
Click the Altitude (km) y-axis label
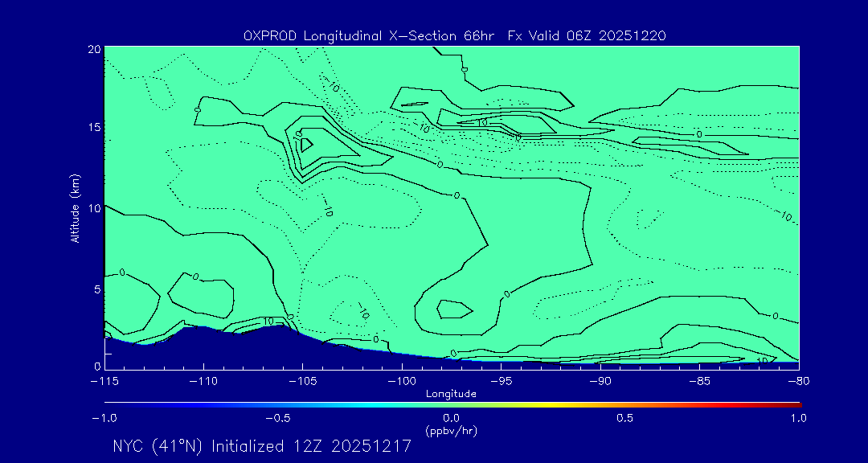[75, 208]
